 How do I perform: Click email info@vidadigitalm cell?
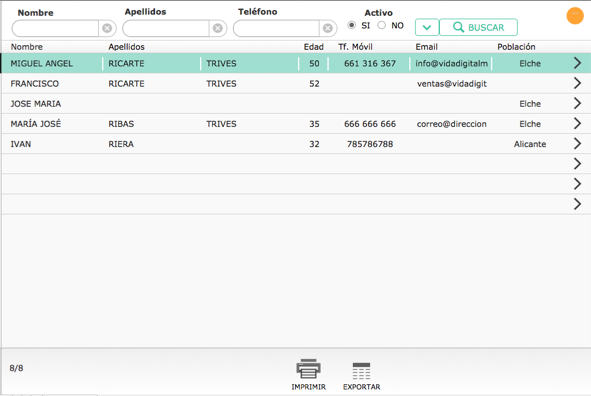(452, 63)
